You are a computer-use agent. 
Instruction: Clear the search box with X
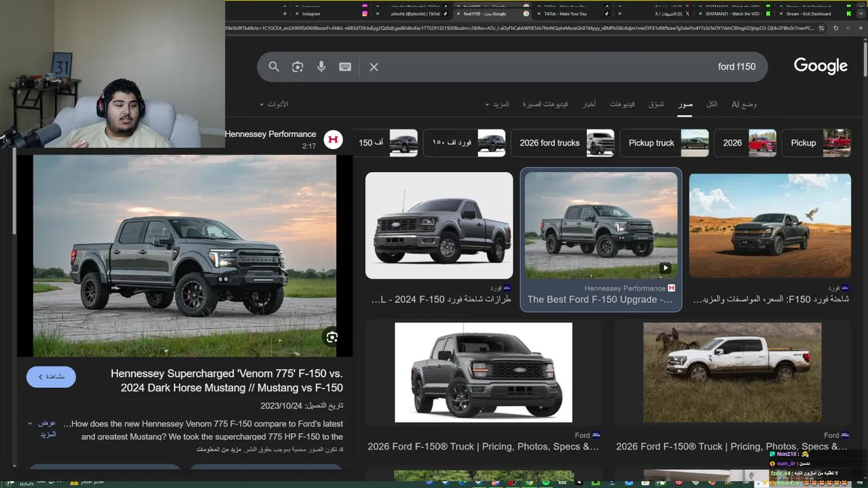(x=374, y=66)
